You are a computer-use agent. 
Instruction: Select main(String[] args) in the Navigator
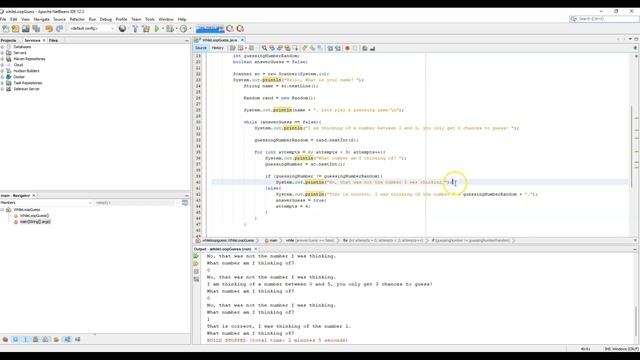tap(35, 222)
